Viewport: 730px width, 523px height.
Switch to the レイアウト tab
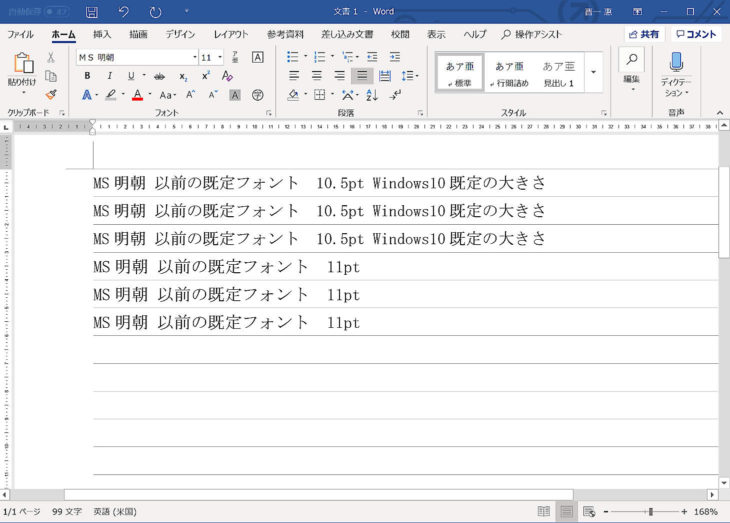pyautogui.click(x=231, y=34)
